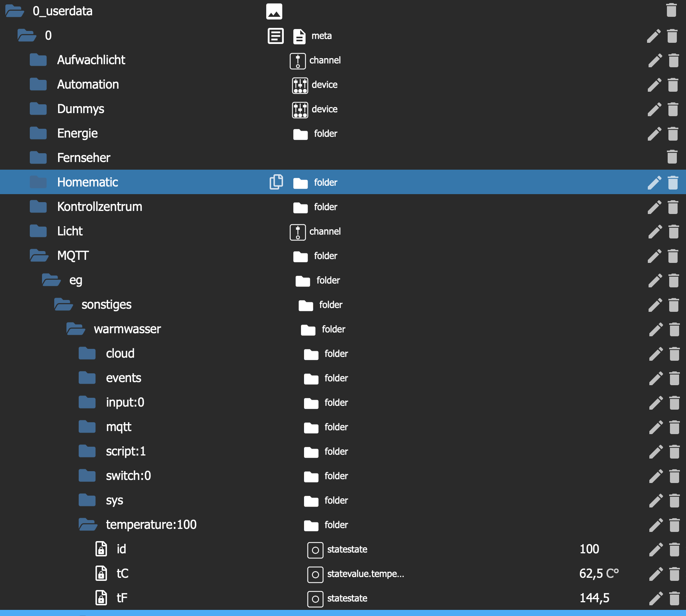The width and height of the screenshot is (686, 616).
Task: Edit the sys folder
Action: (656, 501)
